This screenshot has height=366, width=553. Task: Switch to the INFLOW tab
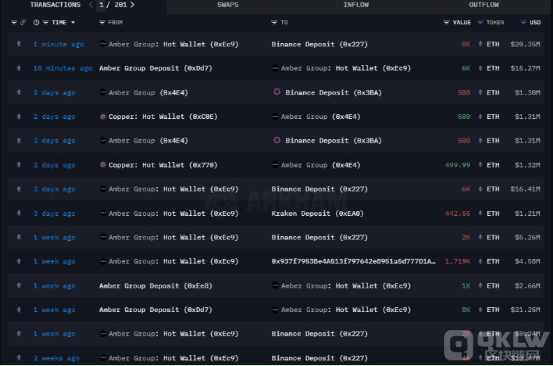(x=356, y=5)
